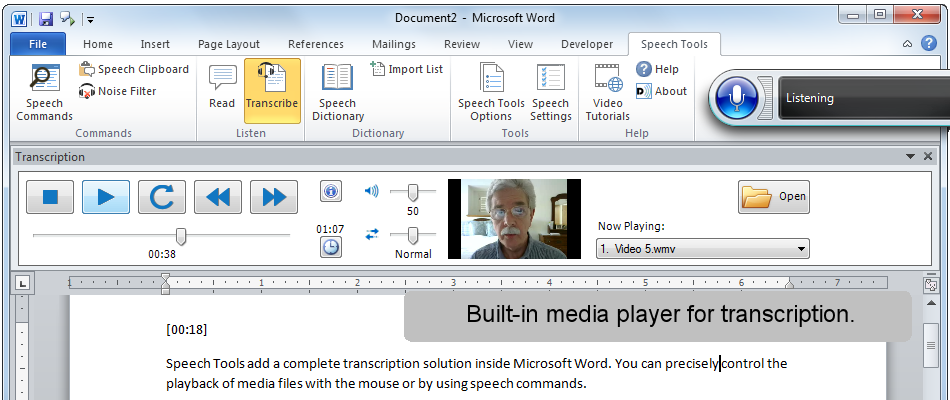This screenshot has width=950, height=400.
Task: Click the video preview thumbnail
Action: tap(514, 219)
